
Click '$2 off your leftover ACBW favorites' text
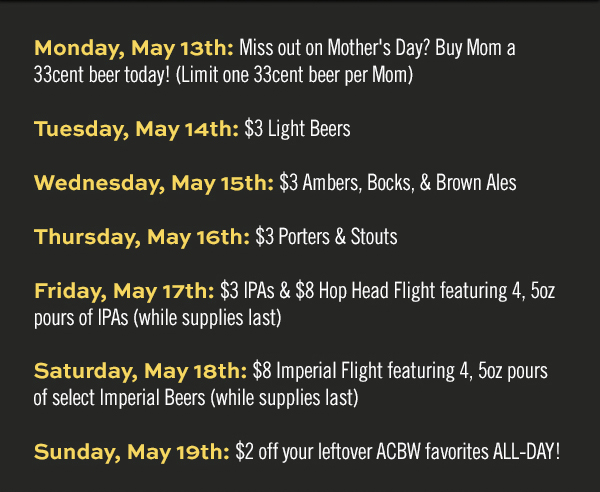pyautogui.click(x=362, y=452)
